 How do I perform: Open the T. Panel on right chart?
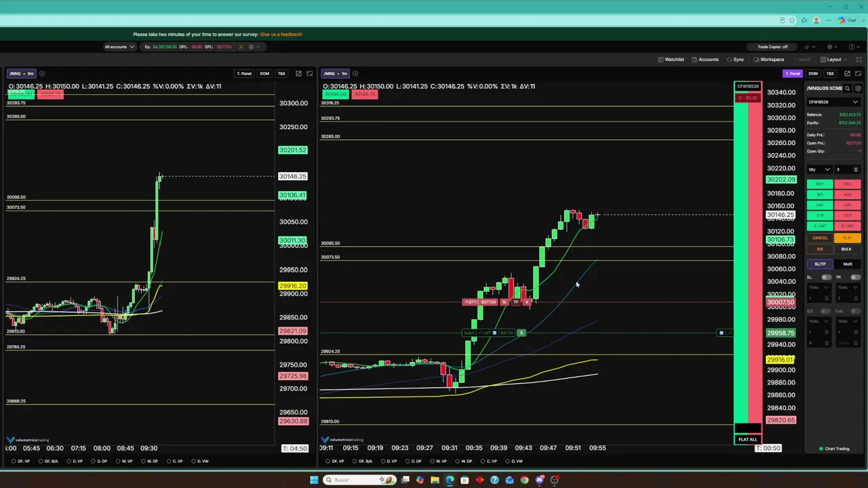pos(792,73)
